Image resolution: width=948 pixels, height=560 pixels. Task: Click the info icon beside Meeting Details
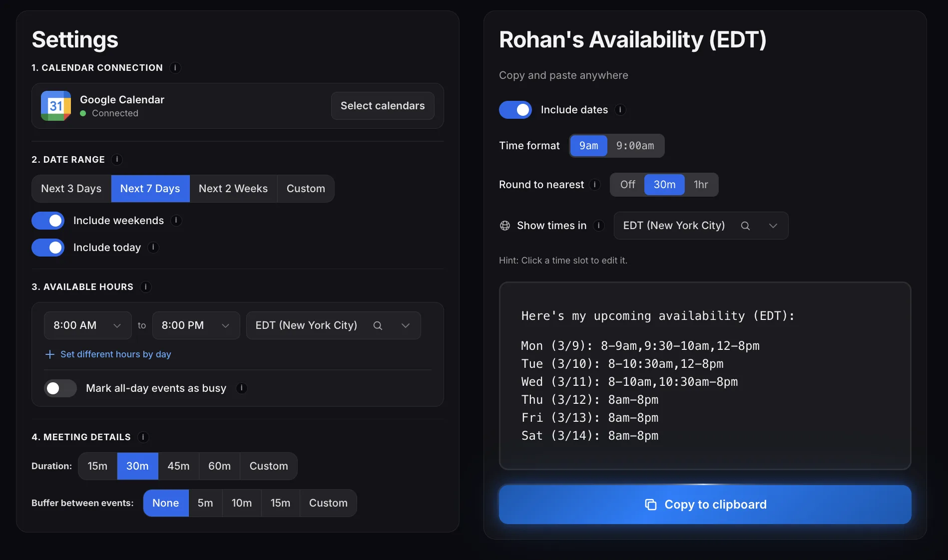click(x=143, y=437)
